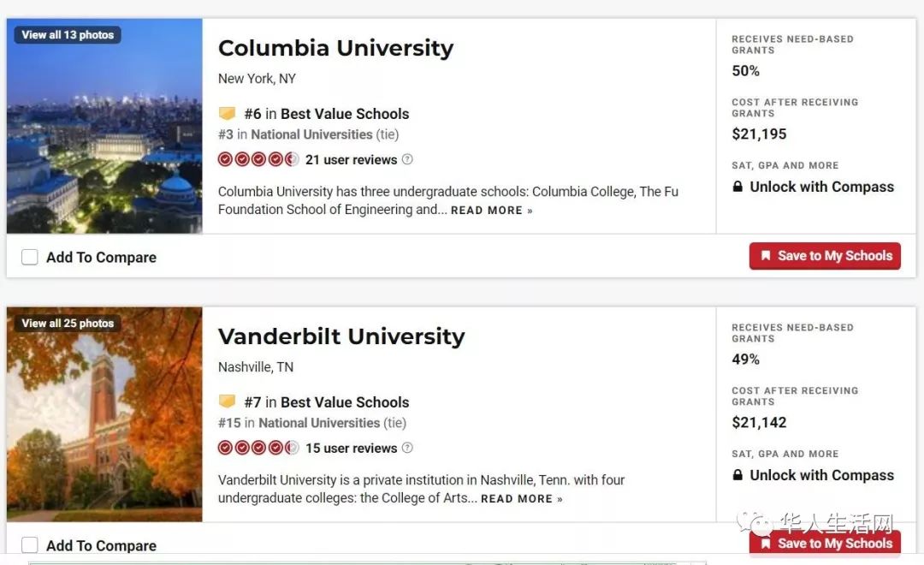This screenshot has height=565, width=924.
Task: Expand Columbia description with READ MORE
Action: [x=491, y=211]
